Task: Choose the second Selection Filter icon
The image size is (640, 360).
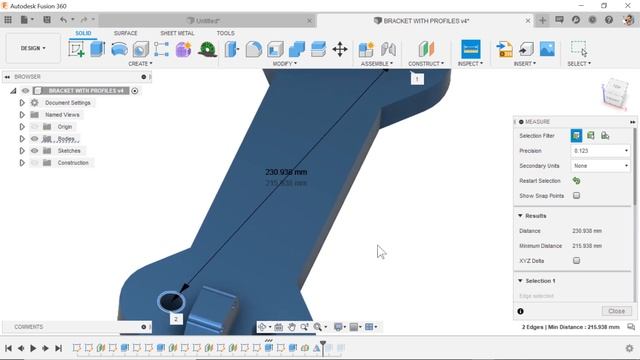Action: pos(591,136)
